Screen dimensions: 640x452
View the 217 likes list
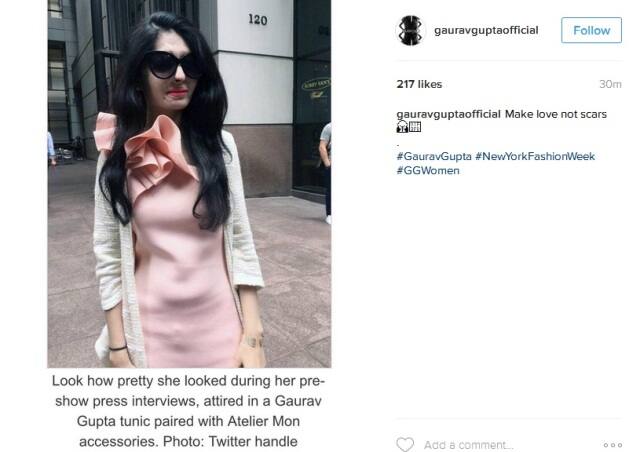(419, 84)
